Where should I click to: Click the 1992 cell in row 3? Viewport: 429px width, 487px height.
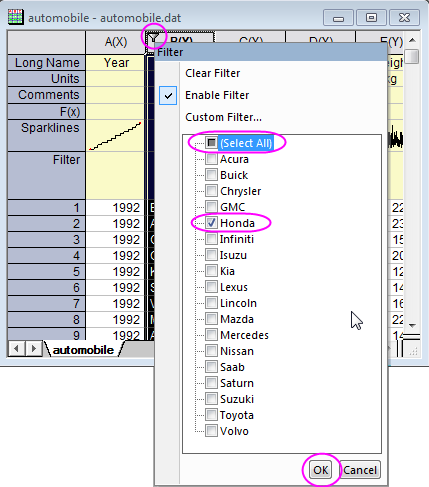(x=115, y=240)
